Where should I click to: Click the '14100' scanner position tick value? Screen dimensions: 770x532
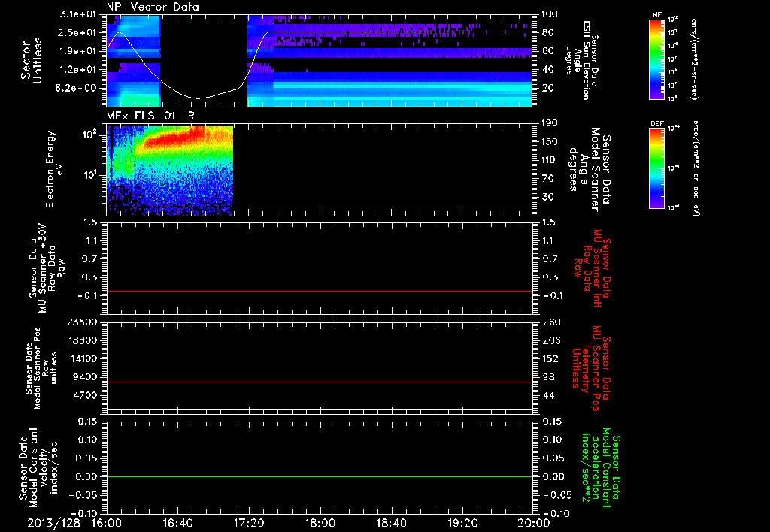click(x=82, y=358)
